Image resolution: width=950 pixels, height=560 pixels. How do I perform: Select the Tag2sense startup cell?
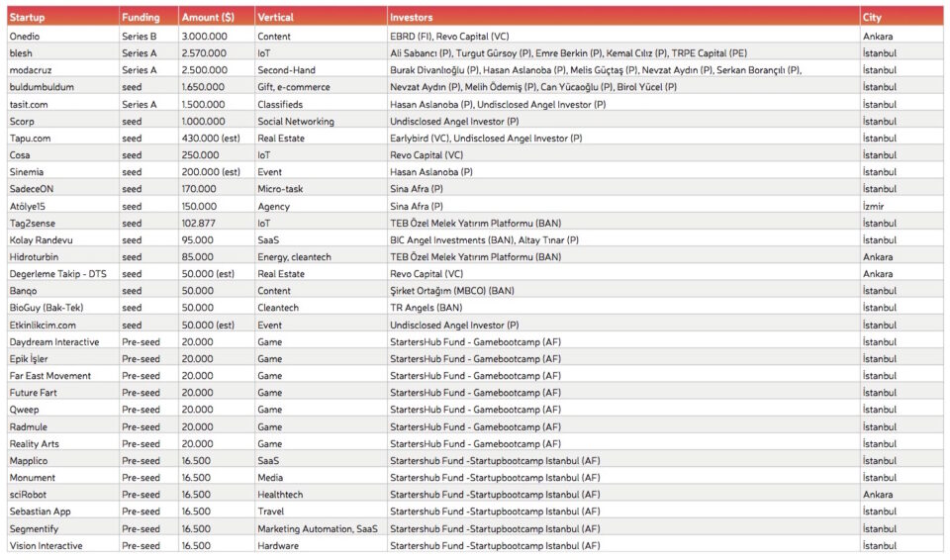[x=63, y=223]
